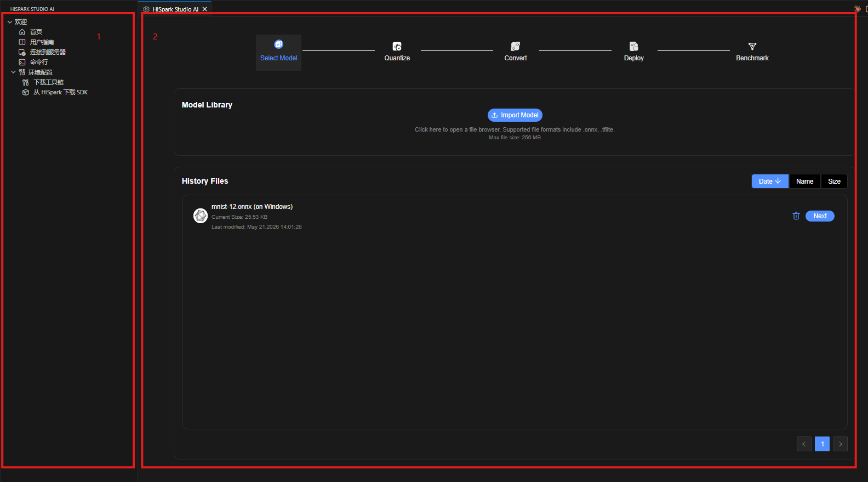
Task: Sort history files by Size
Action: [834, 182]
